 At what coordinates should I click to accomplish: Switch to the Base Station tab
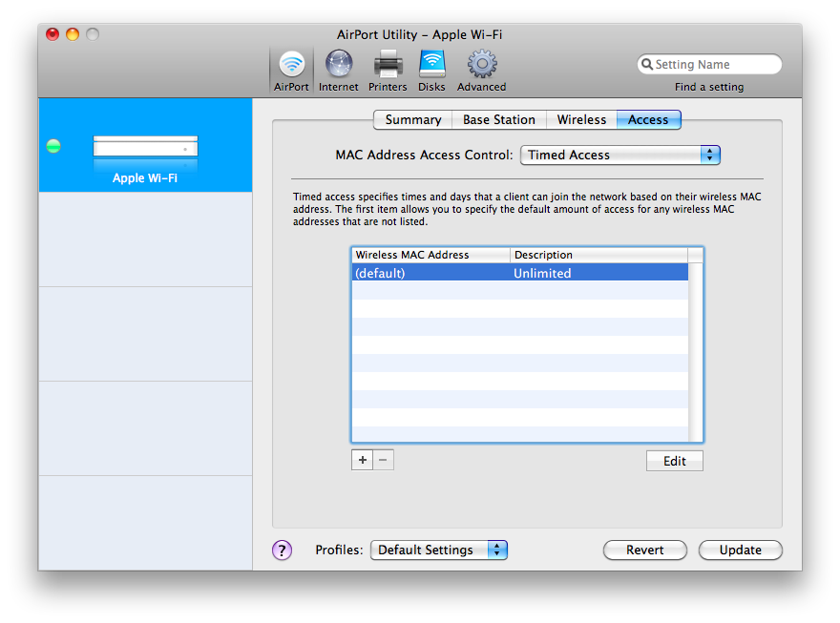499,120
